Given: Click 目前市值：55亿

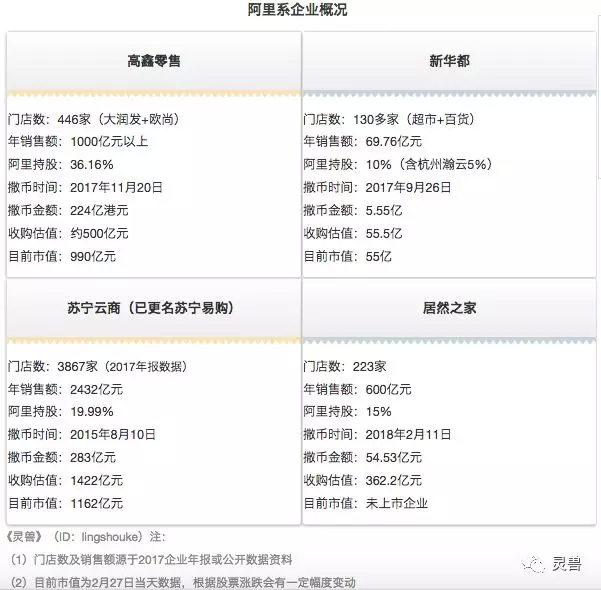Looking at the screenshot, I should [347, 256].
